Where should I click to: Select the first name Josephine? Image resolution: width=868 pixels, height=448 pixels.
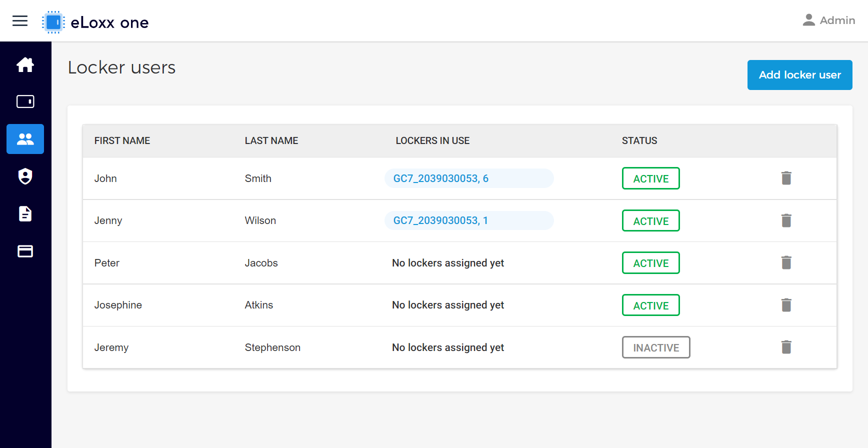point(118,305)
